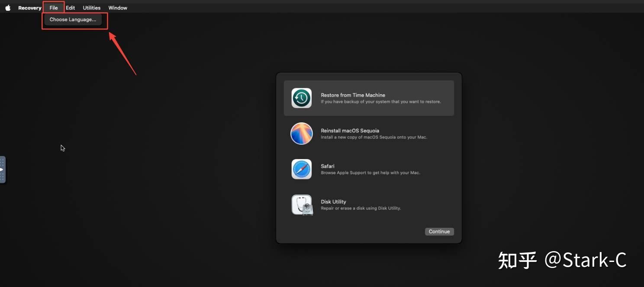Select "Reinstall macOS Sequoia" title text
Image resolution: width=644 pixels, height=287 pixels.
coord(350,131)
